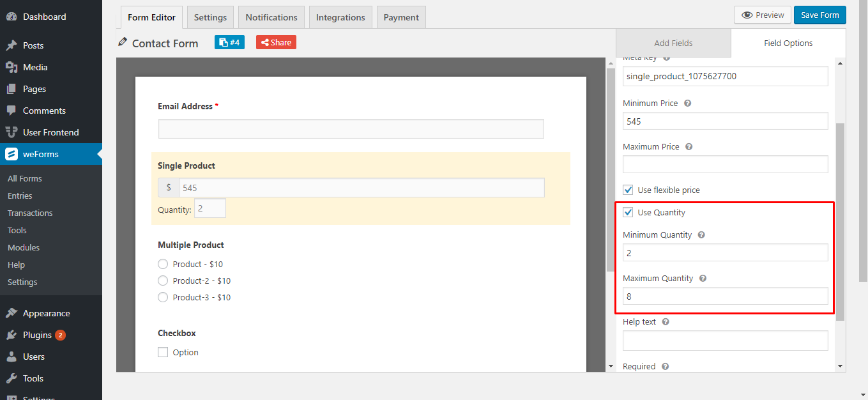Click the Quantity field in form preview
Image resolution: width=868 pixels, height=400 pixels.
(210, 208)
